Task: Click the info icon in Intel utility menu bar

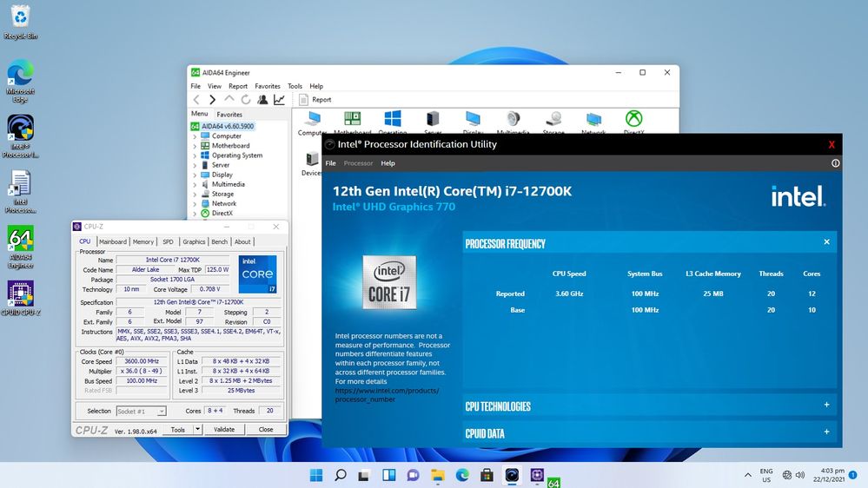Action: (x=835, y=163)
